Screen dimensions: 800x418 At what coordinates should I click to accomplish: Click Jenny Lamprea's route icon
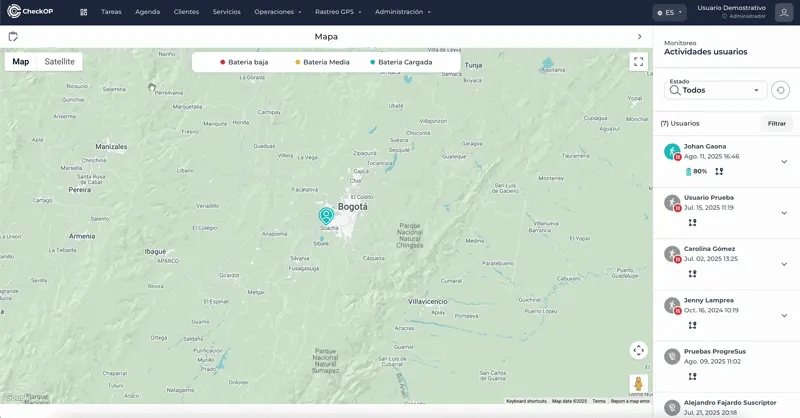coord(692,325)
